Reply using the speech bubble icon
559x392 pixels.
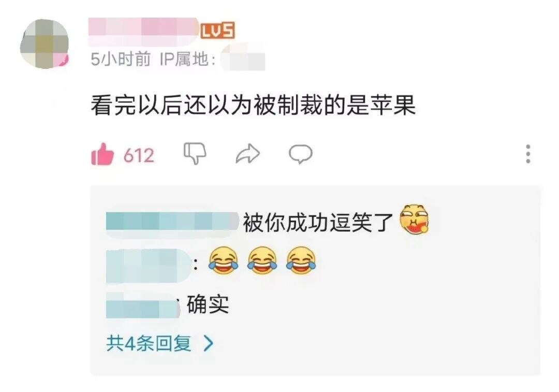tap(301, 154)
